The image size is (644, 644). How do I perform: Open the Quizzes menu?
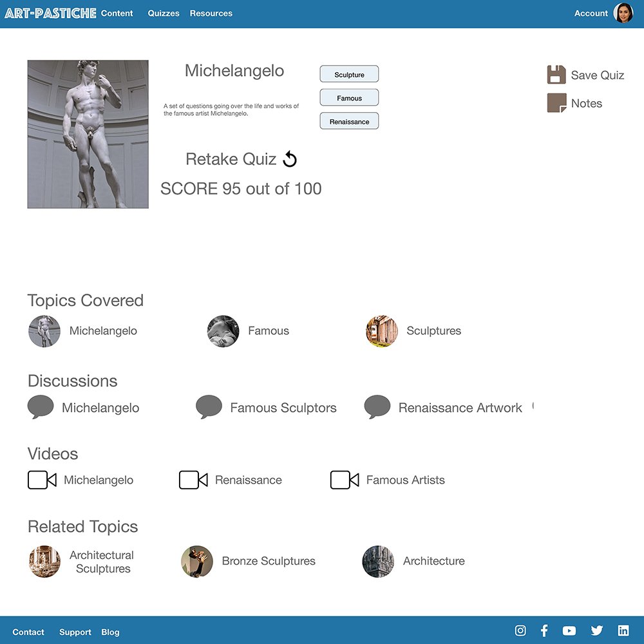point(164,13)
